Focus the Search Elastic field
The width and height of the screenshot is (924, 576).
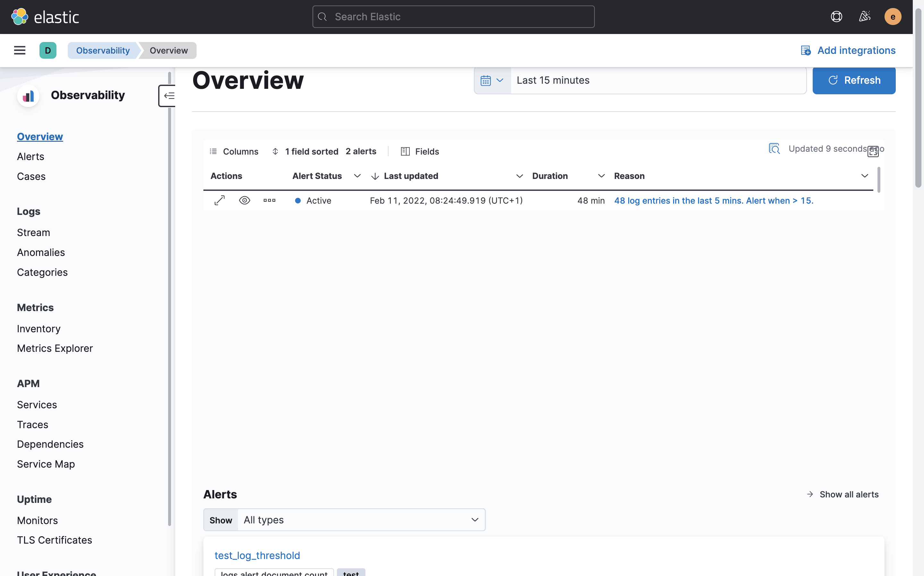(x=453, y=17)
